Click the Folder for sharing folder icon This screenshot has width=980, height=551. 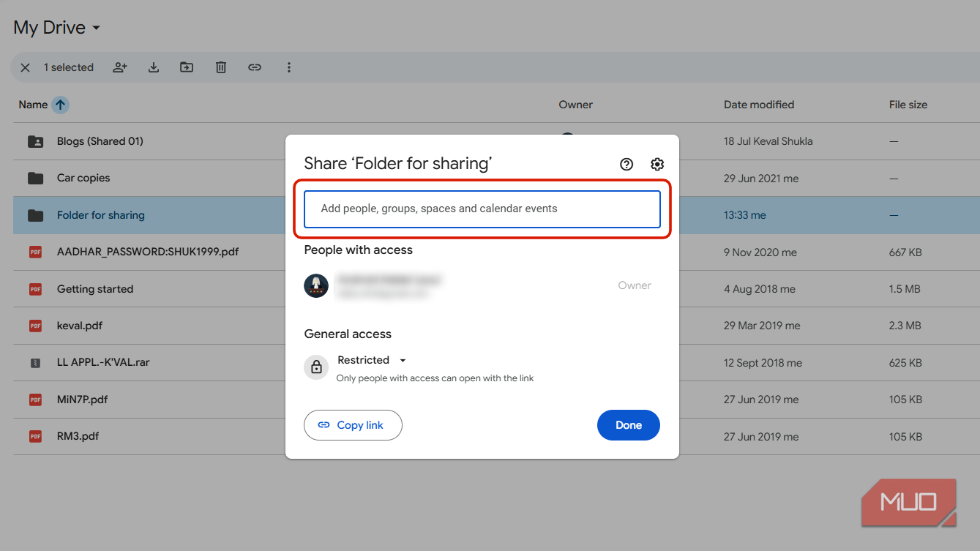click(35, 215)
